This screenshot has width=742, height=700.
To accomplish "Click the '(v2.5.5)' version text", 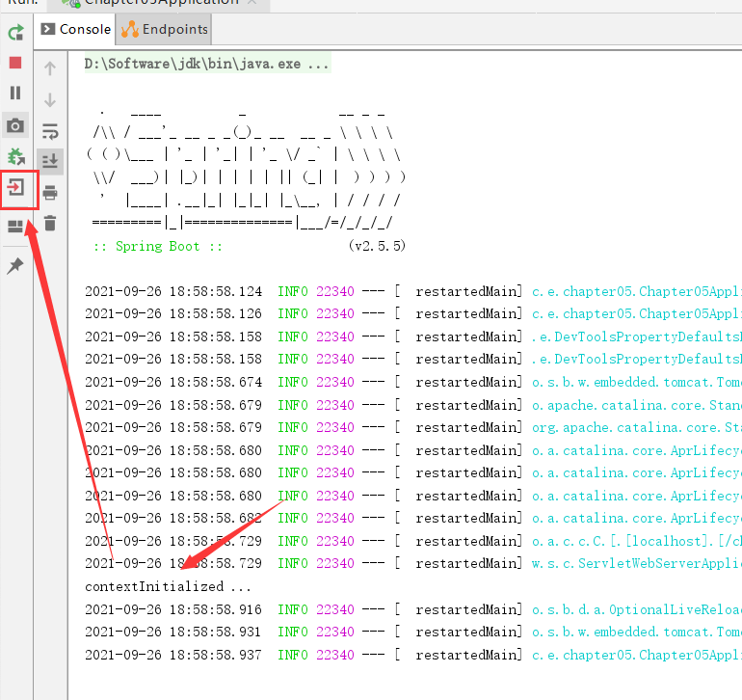I will pyautogui.click(x=377, y=246).
